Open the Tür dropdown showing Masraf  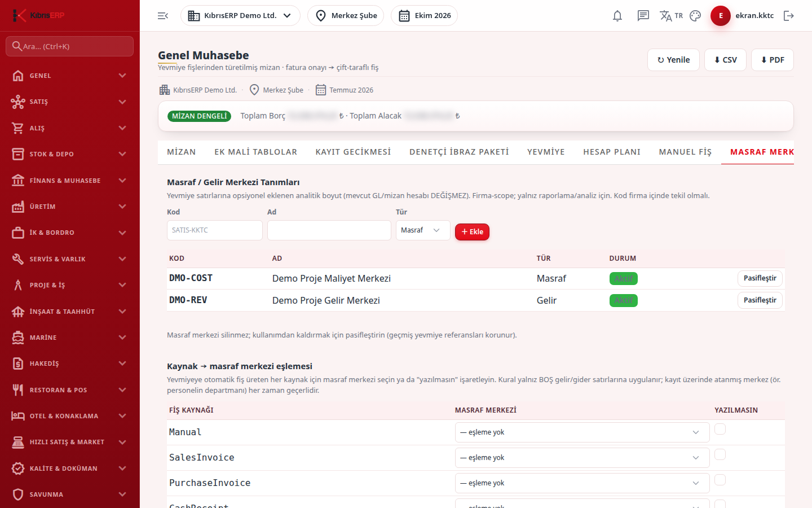423,230
